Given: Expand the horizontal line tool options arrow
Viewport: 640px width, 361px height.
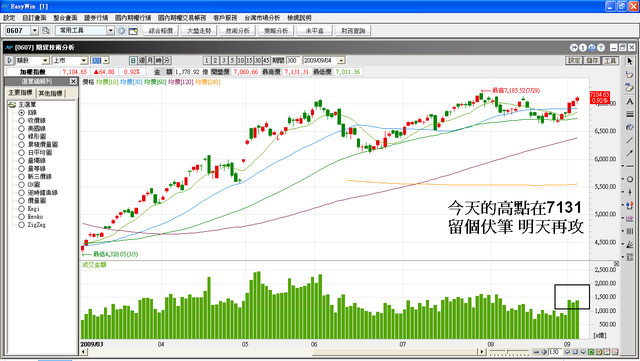Looking at the screenshot, I should 623,166.
